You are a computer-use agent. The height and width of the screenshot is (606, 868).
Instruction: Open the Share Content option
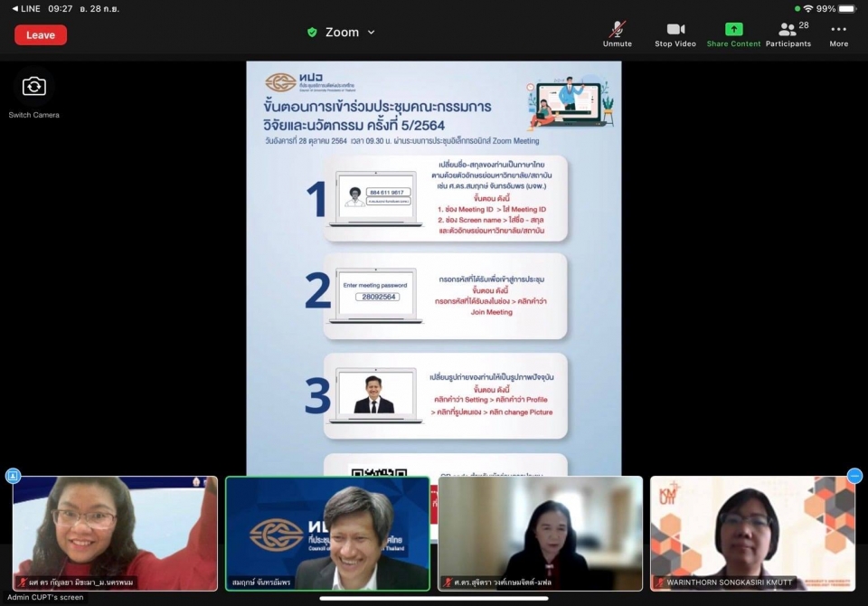click(733, 33)
